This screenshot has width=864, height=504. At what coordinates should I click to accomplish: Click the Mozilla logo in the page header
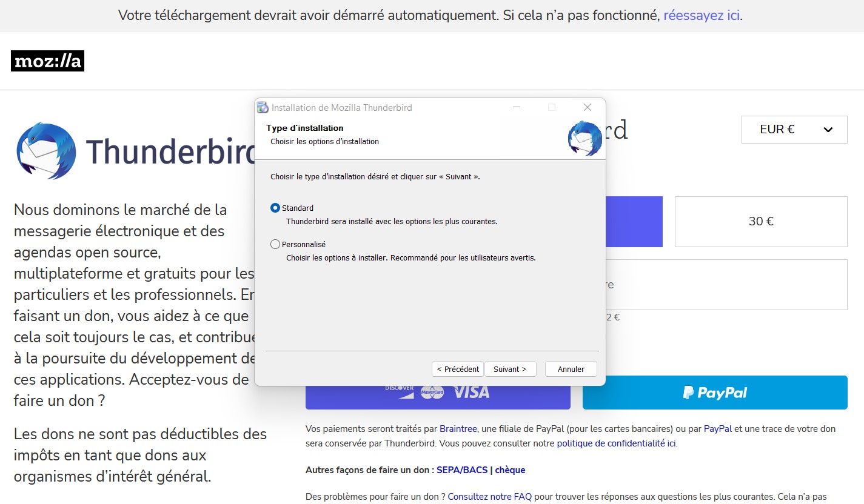[47, 61]
